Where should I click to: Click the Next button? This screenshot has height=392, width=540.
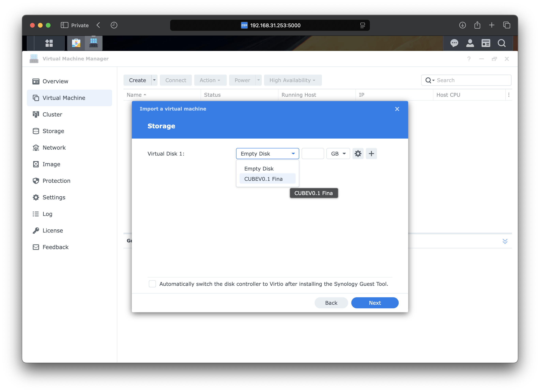point(375,303)
